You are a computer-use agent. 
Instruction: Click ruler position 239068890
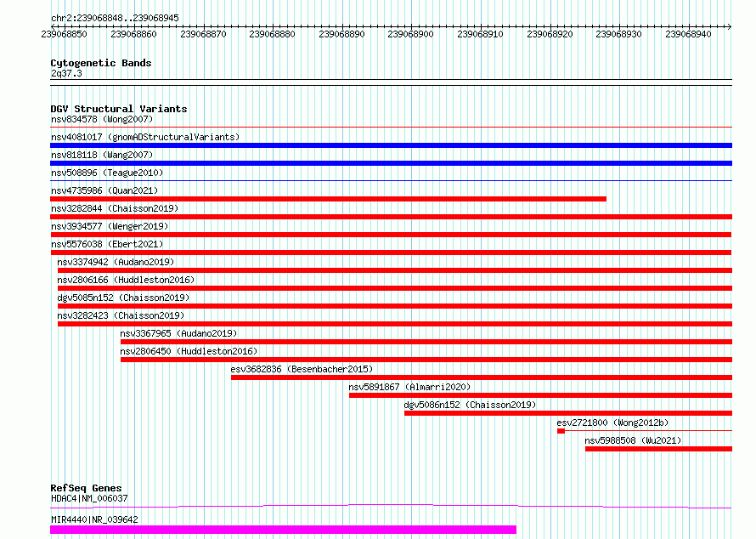pyautogui.click(x=341, y=34)
